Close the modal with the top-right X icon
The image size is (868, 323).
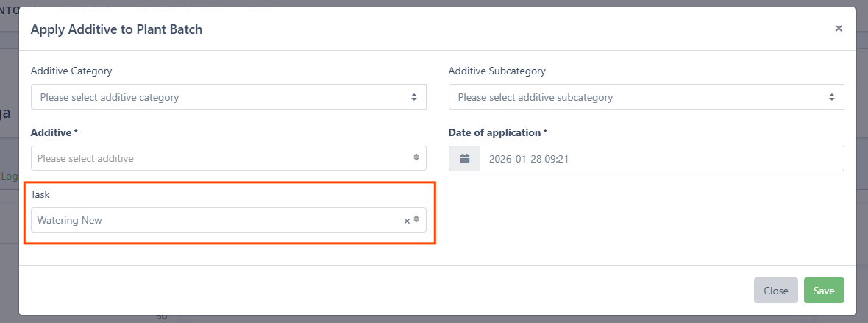click(839, 29)
